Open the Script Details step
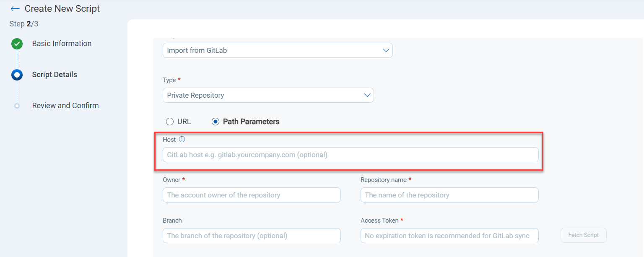The image size is (644, 257). pyautogui.click(x=55, y=75)
